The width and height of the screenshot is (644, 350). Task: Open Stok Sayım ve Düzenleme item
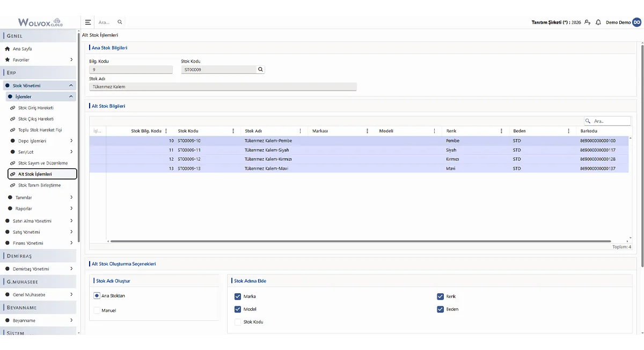(x=43, y=163)
